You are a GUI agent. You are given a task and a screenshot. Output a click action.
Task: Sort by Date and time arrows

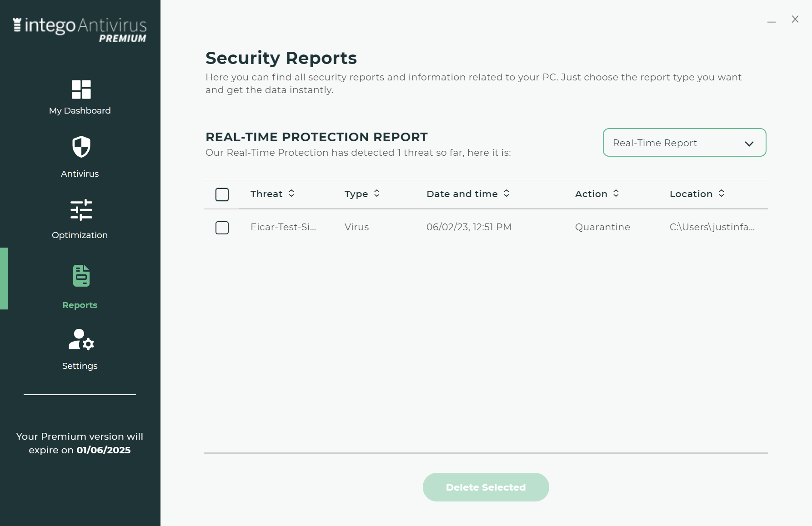pyautogui.click(x=506, y=194)
